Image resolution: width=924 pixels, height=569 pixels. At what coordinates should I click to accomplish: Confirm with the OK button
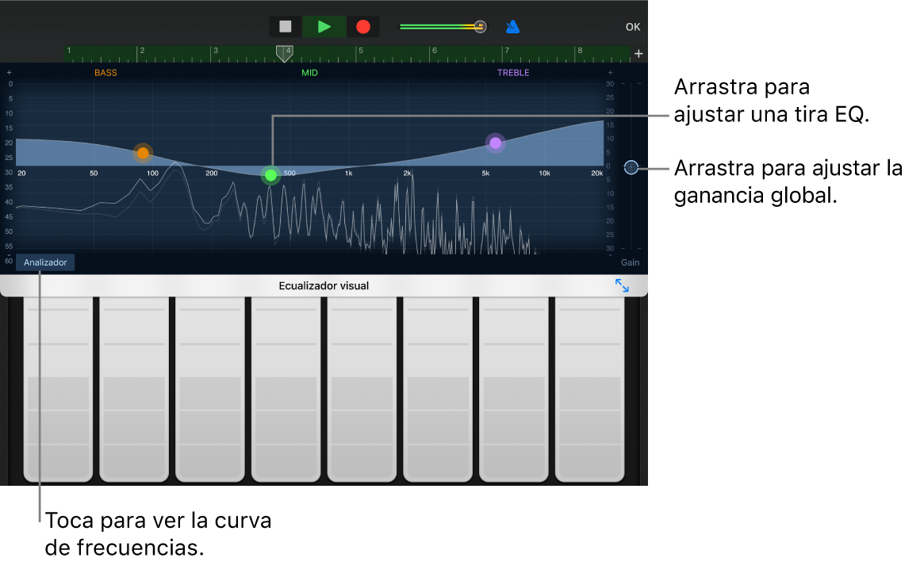point(632,27)
